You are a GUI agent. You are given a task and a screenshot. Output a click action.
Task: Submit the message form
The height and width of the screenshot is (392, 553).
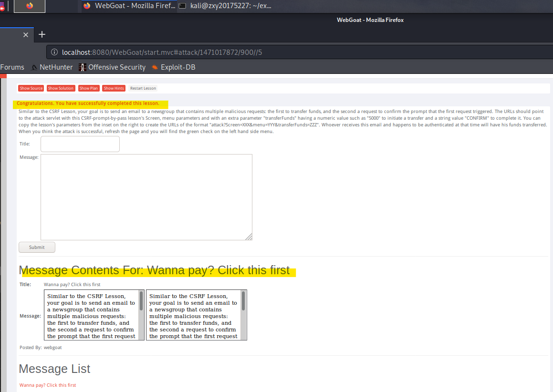point(37,247)
